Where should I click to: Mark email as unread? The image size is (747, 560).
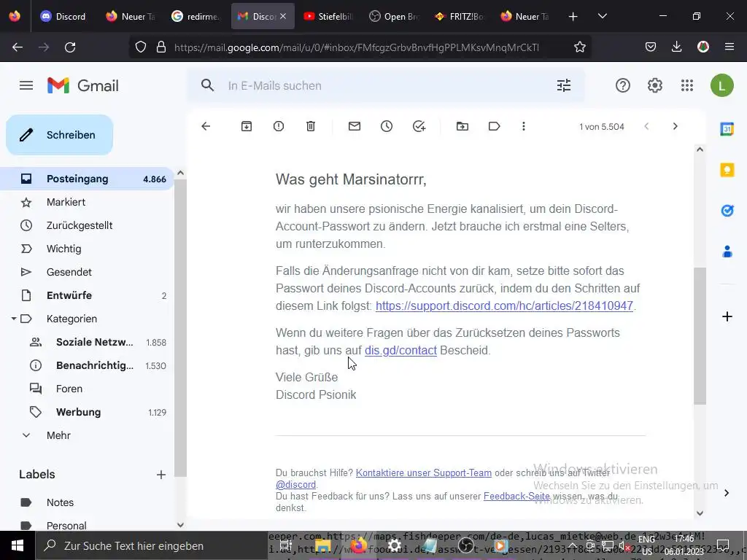click(x=355, y=126)
